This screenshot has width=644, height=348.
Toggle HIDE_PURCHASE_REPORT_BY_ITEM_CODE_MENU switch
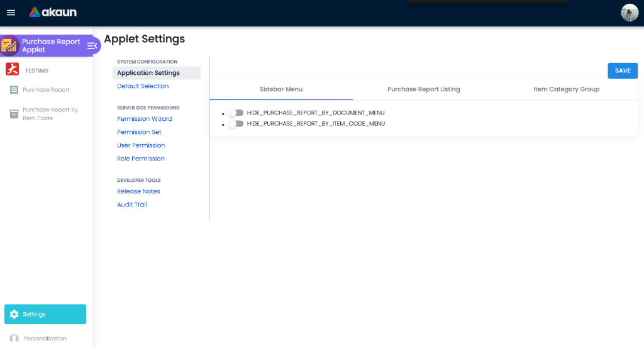(236, 124)
